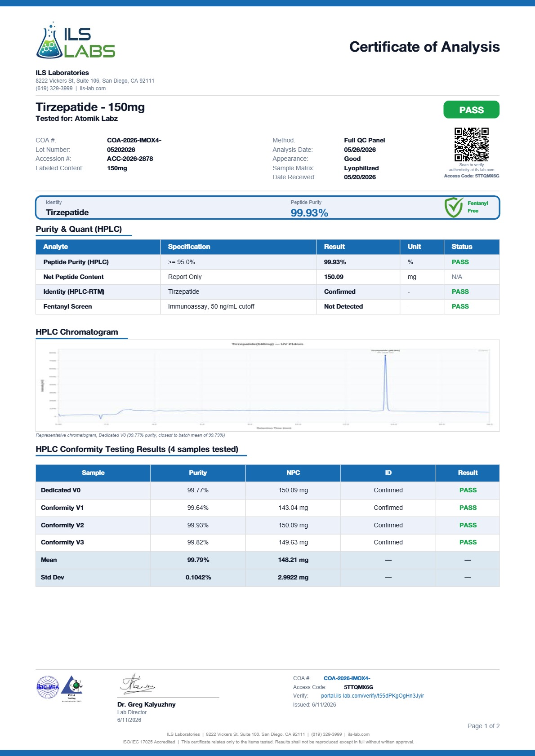Click the Conformity V3 PASS result
This screenshot has height=756, width=535.
[468, 542]
